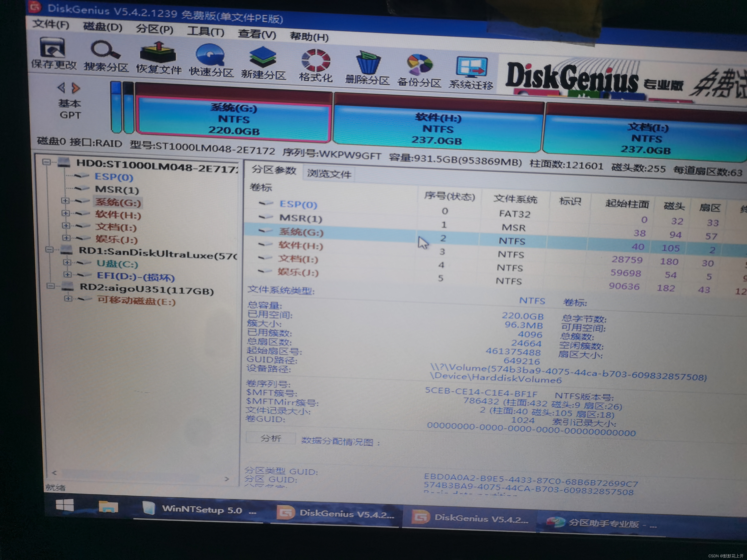Expand the 软件(H:) tree node

pyautogui.click(x=66, y=213)
